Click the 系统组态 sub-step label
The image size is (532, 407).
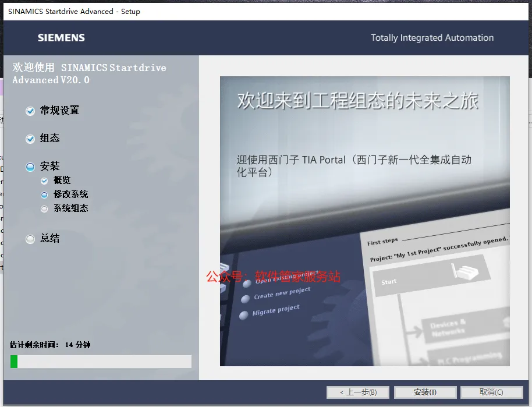pyautogui.click(x=71, y=208)
